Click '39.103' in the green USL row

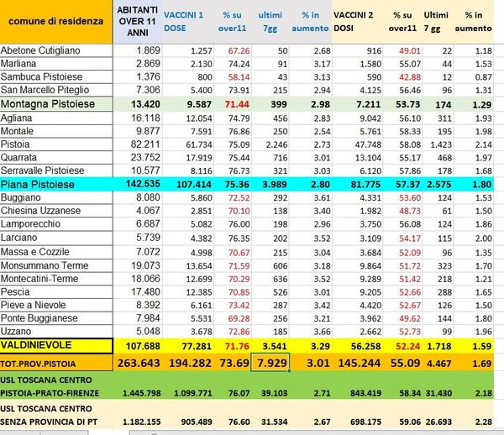tap(274, 393)
